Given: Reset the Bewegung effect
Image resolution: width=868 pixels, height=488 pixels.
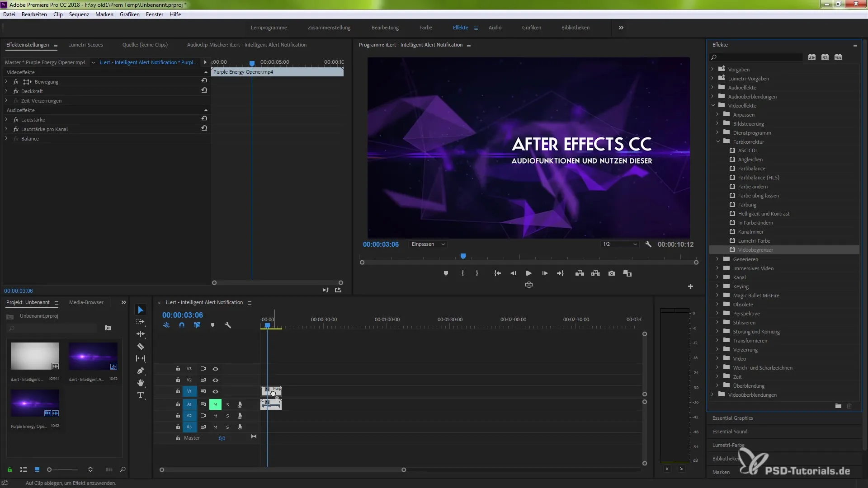Looking at the screenshot, I should tap(204, 81).
